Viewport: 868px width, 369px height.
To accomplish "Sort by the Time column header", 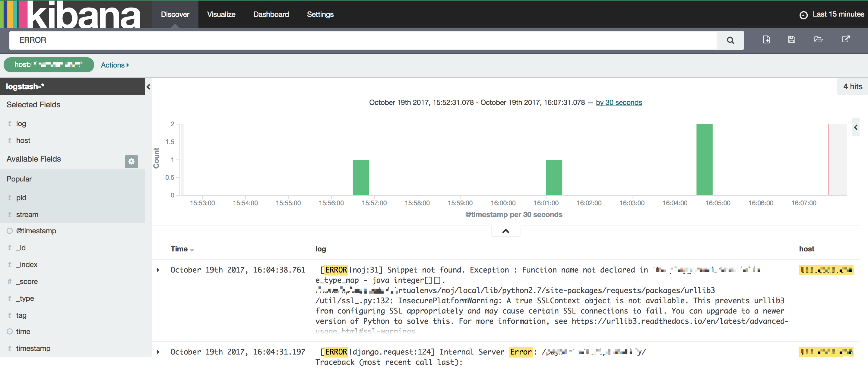I will [182, 249].
